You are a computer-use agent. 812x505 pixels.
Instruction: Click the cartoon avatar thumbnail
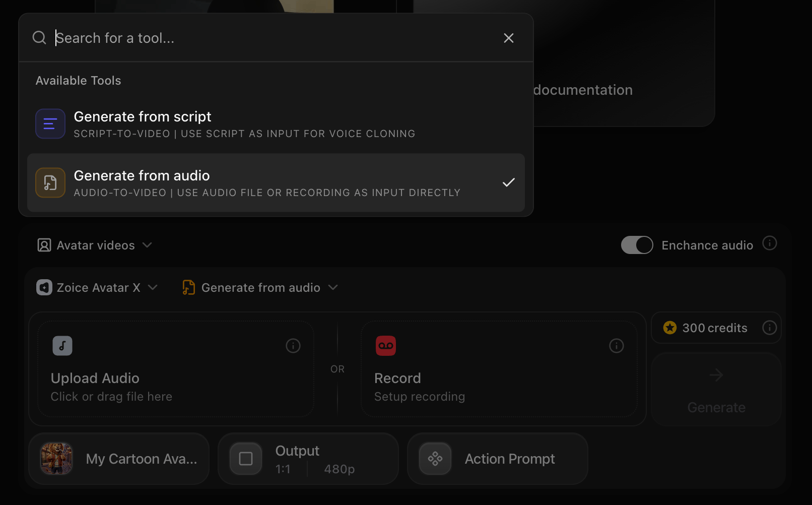pyautogui.click(x=56, y=459)
